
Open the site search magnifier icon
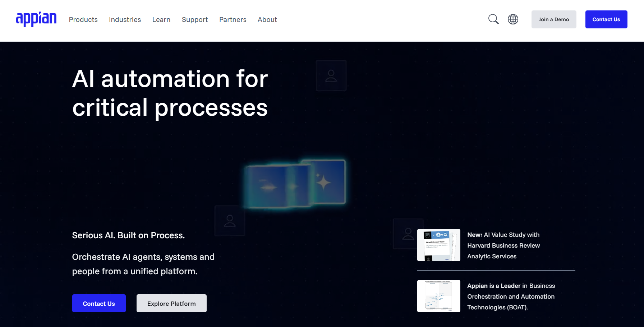click(493, 19)
